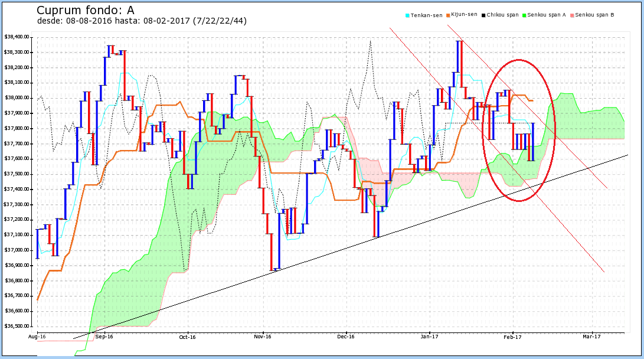Click the black Chikou span legend swatch

(x=483, y=15)
